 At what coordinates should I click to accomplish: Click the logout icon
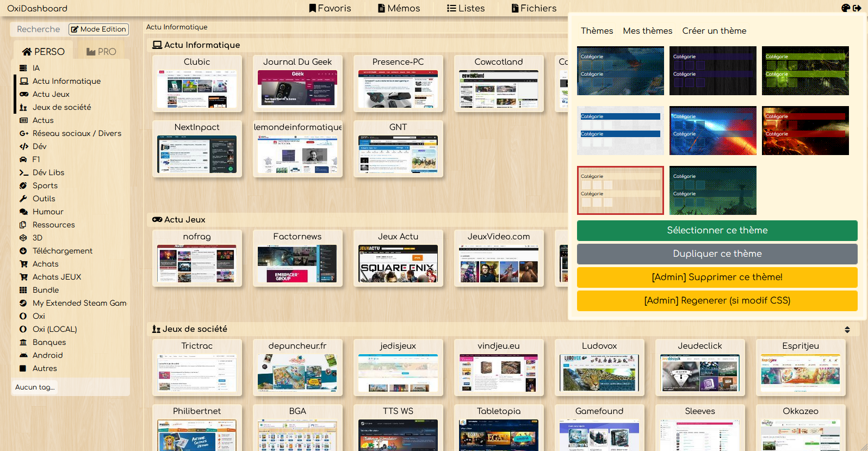click(857, 8)
